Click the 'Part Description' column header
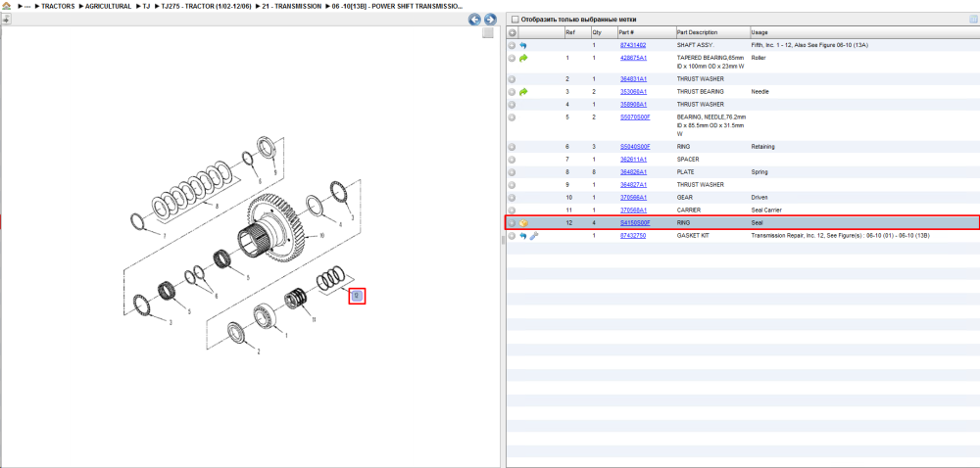 pos(697,32)
